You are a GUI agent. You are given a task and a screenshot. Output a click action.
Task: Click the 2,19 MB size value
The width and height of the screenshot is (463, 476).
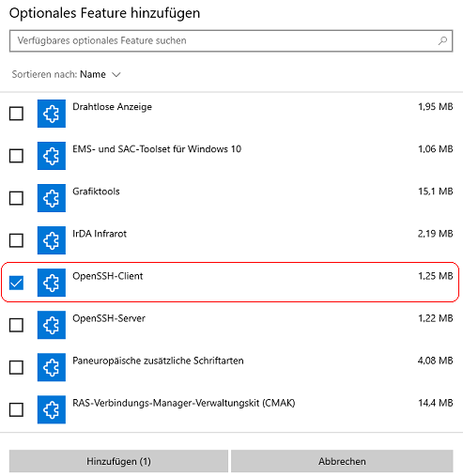tap(436, 234)
